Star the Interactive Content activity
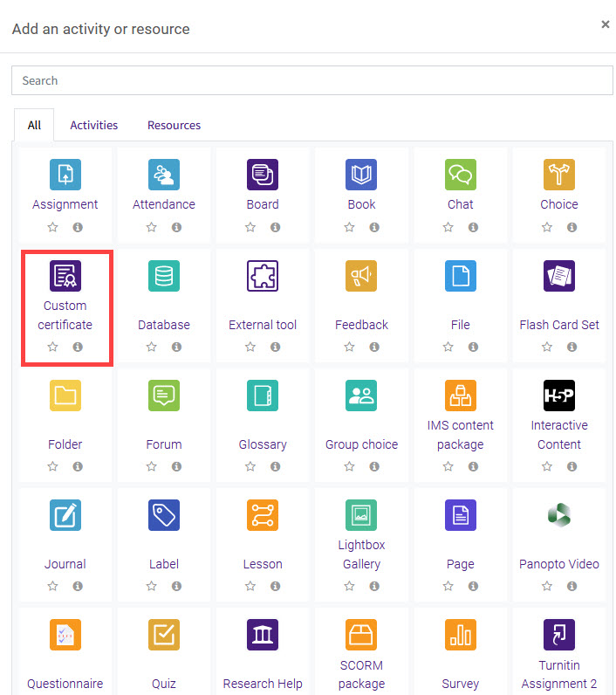This screenshot has height=695, width=616. point(547,466)
